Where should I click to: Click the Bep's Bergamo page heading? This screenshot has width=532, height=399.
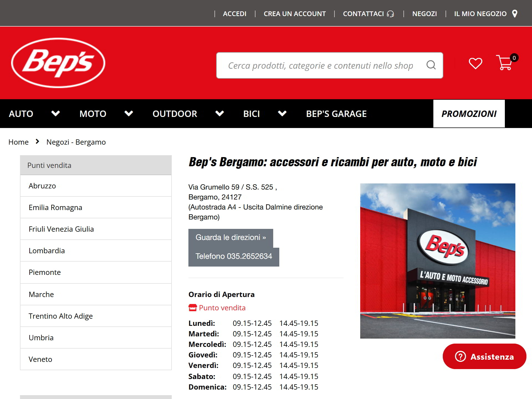[333, 162]
